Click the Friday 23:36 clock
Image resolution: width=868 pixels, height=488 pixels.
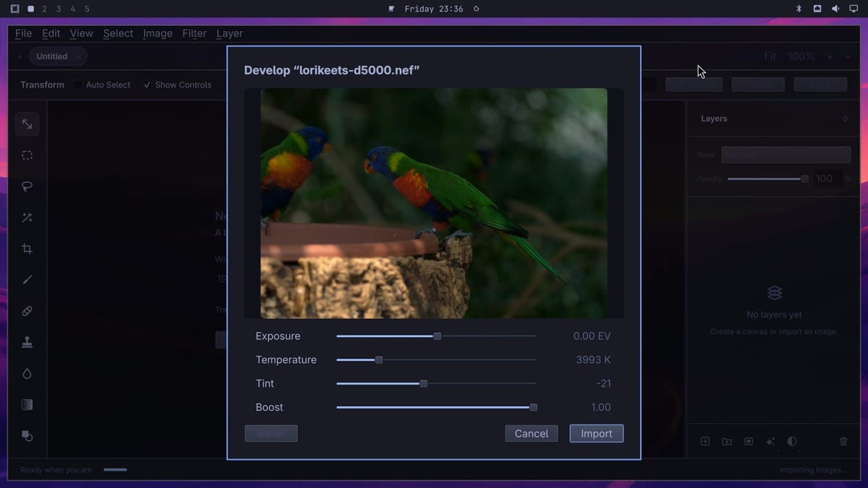pyautogui.click(x=434, y=9)
